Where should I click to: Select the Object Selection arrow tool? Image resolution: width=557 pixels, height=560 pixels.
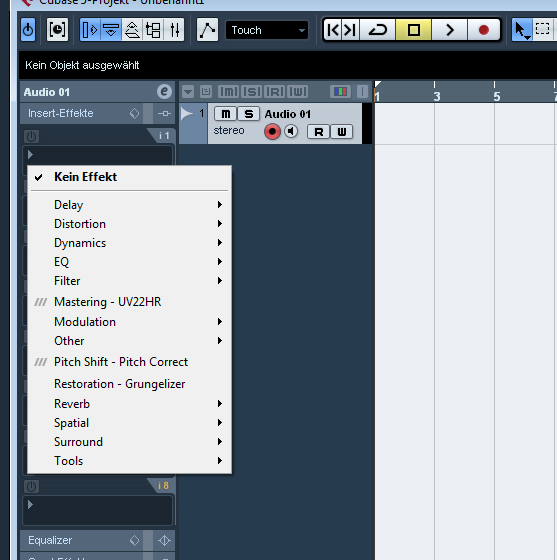coord(522,30)
